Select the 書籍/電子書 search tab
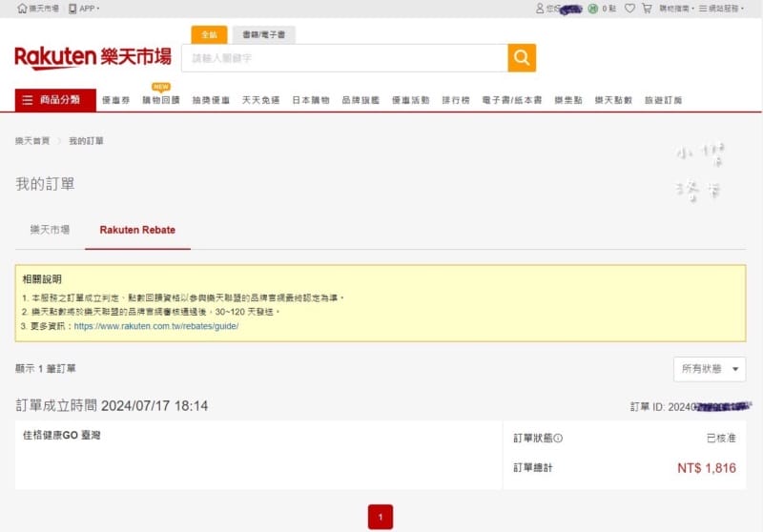The width and height of the screenshot is (763, 532). 264,34
